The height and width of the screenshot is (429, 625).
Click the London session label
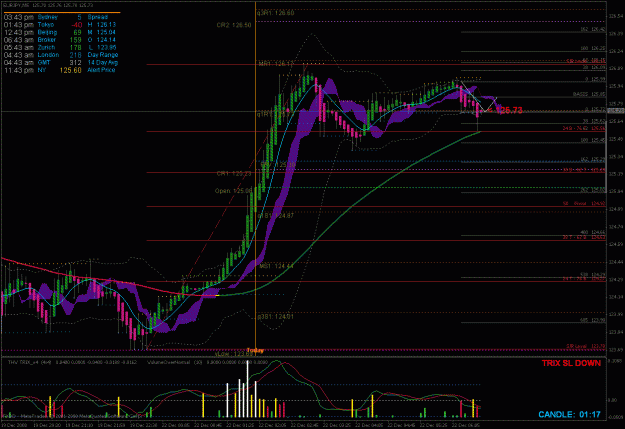click(x=48, y=55)
